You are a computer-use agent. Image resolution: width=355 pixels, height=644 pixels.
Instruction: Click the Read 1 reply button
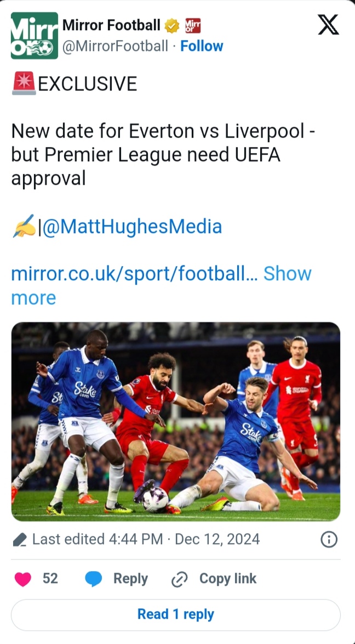[x=176, y=614]
